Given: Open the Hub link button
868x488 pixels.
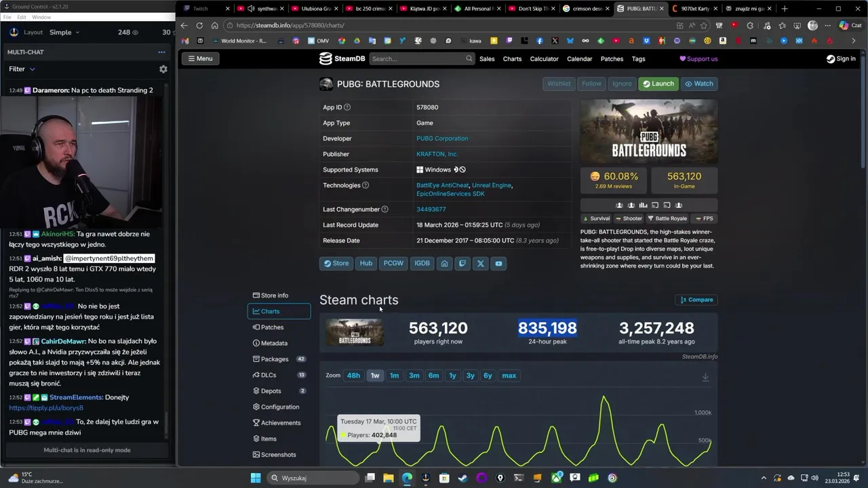Looking at the screenshot, I should pos(366,264).
